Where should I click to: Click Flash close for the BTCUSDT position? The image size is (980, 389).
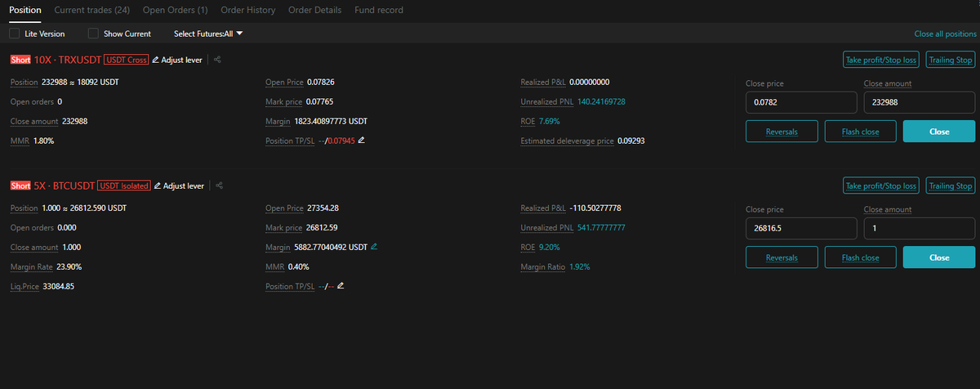pyautogui.click(x=860, y=257)
